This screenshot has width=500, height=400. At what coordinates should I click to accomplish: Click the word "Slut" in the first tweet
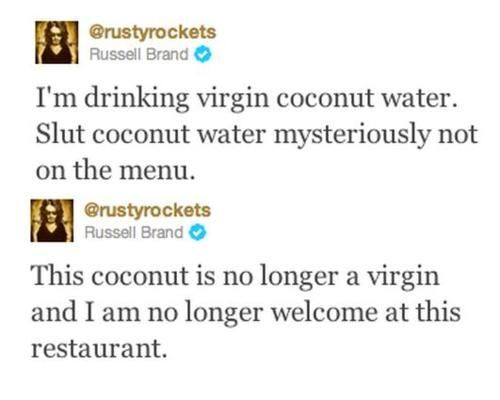(60, 133)
